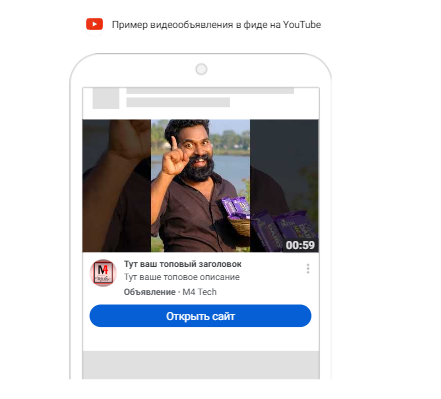Click the M4 Tech channel avatar
Screen dimensions: 441x399
click(103, 273)
